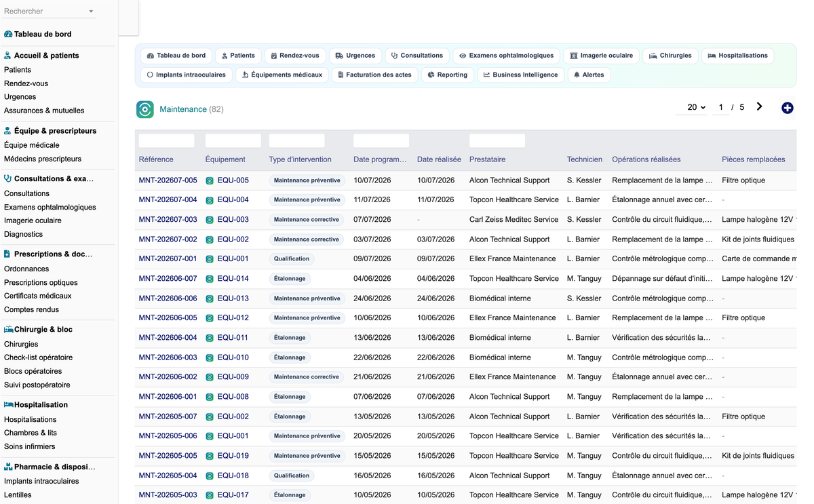
Task: Click the equipment icon beside EQU-019
Action: click(210, 456)
